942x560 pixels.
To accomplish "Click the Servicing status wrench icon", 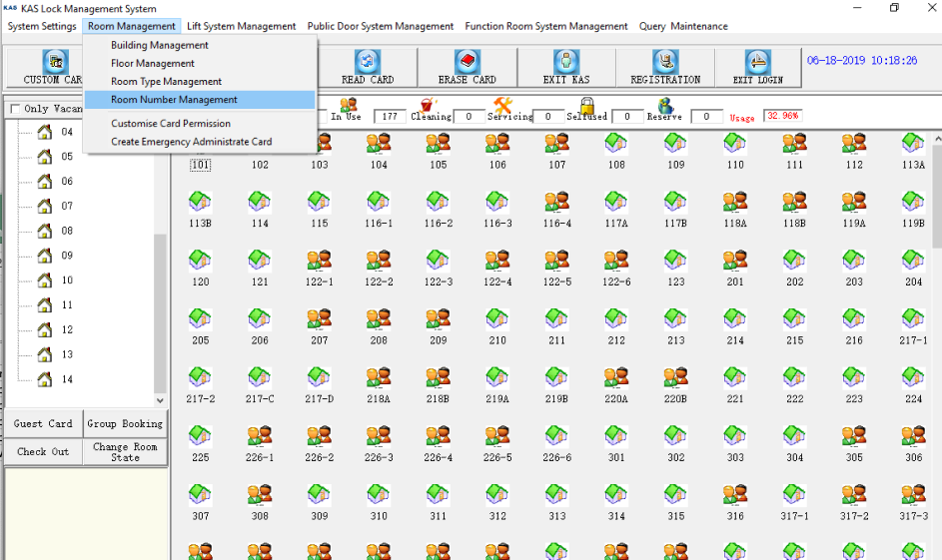I will point(502,106).
